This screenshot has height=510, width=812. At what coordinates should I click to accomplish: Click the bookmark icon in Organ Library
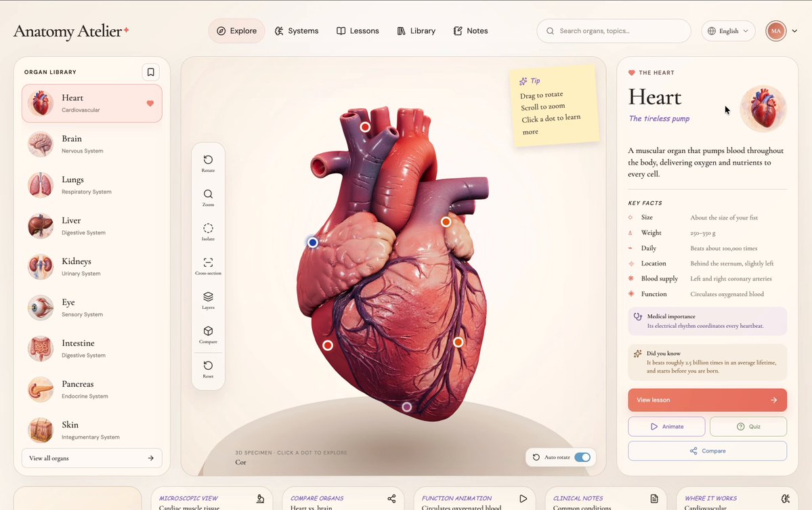pyautogui.click(x=151, y=72)
